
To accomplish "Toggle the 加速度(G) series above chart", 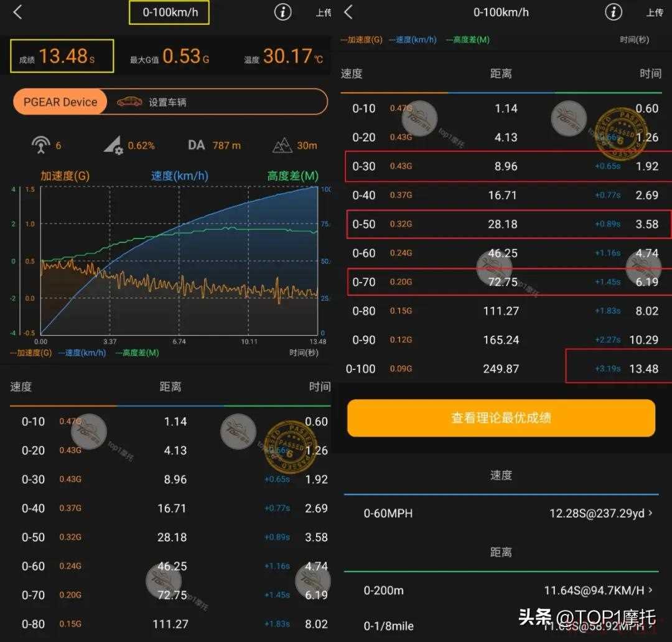I will (x=65, y=176).
